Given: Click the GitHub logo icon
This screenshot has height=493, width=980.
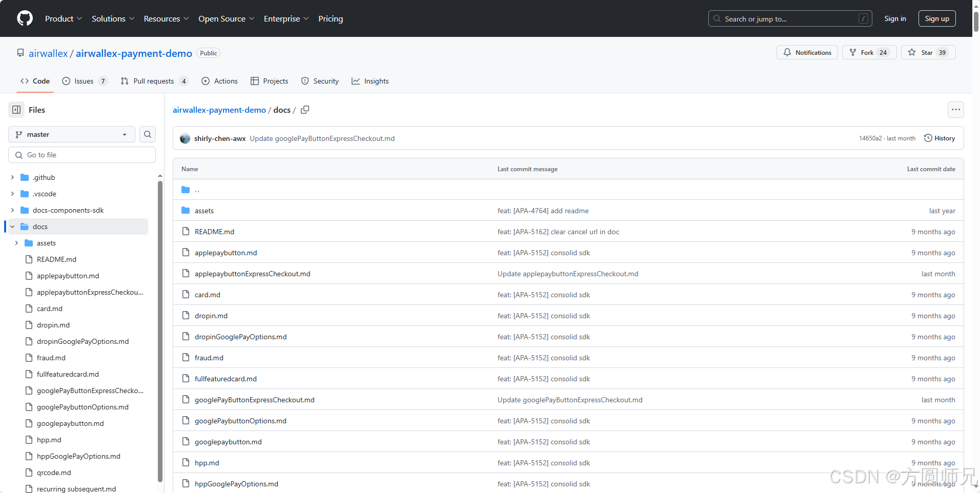Looking at the screenshot, I should tap(25, 18).
